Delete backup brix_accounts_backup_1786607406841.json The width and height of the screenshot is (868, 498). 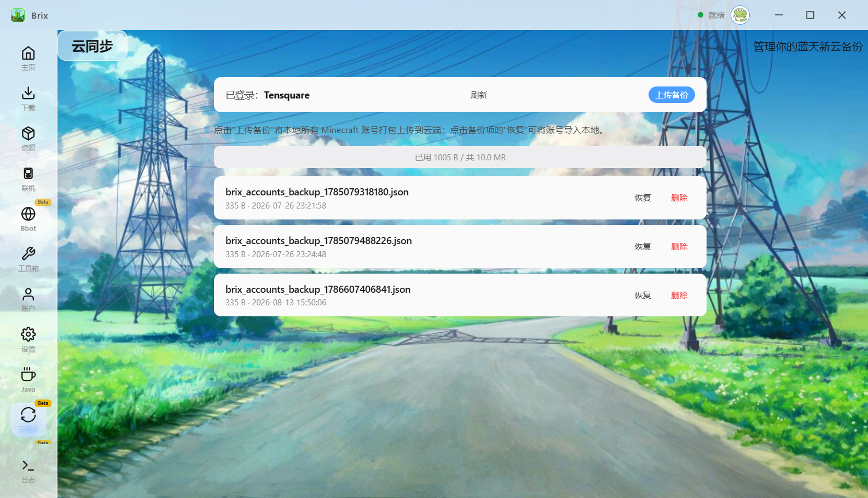click(x=679, y=296)
